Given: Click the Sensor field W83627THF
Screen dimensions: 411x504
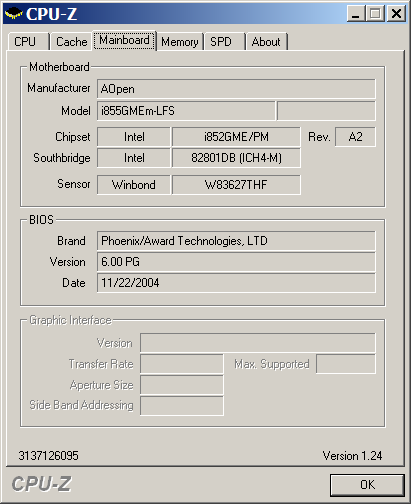Looking at the screenshot, I should point(236,184).
